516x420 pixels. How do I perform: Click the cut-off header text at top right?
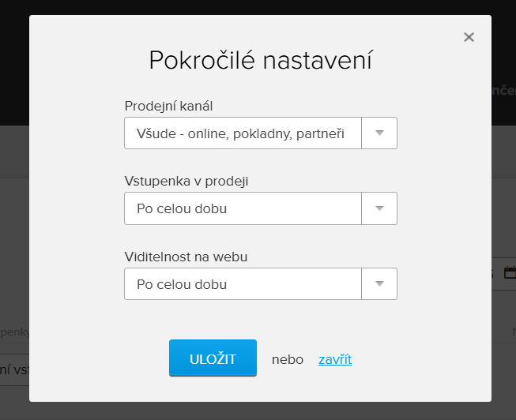pos(503,91)
